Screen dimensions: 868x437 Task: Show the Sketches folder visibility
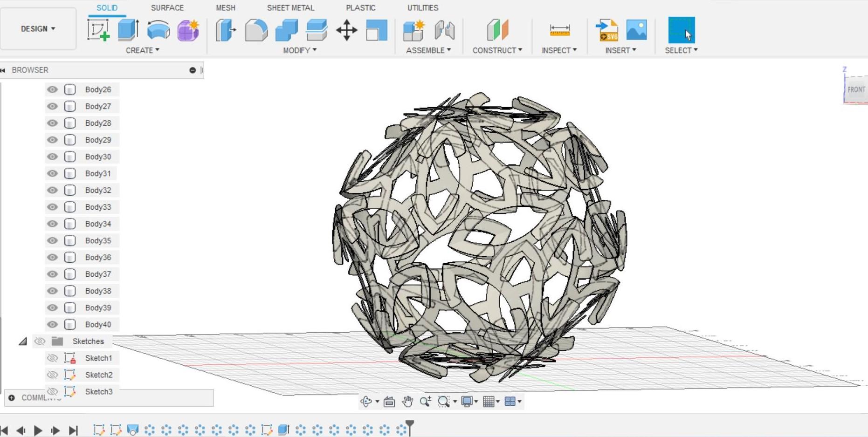[40, 341]
